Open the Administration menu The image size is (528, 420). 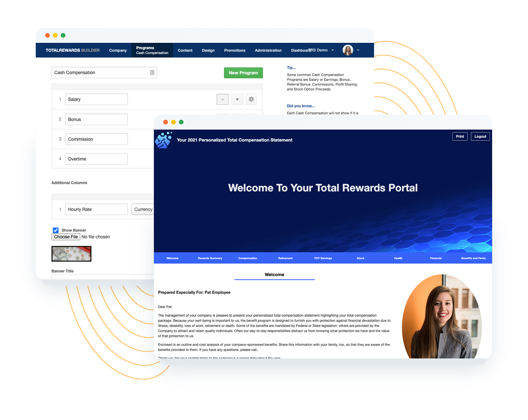click(x=268, y=50)
